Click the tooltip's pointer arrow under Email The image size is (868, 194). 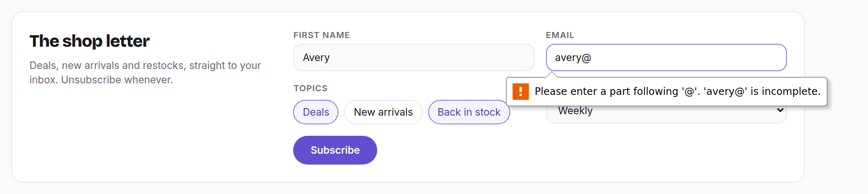[552, 74]
